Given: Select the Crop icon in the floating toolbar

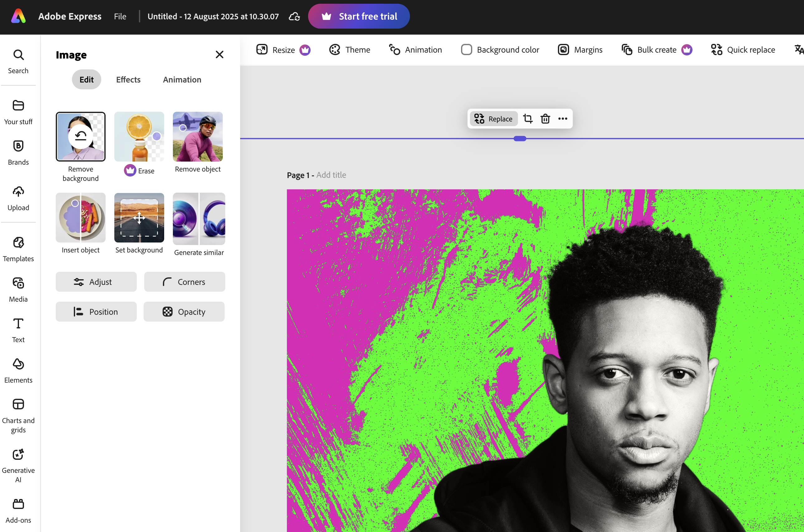Looking at the screenshot, I should tap(528, 118).
